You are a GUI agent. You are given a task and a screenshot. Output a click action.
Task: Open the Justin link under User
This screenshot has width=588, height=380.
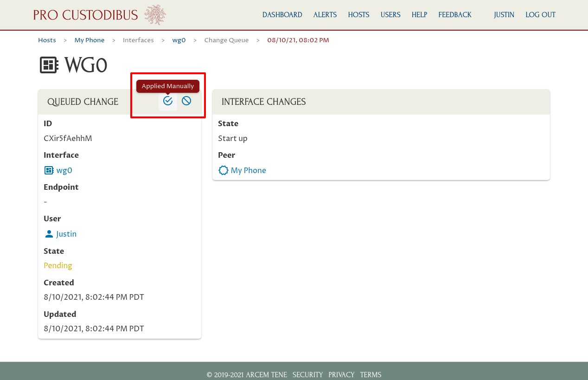click(x=66, y=234)
